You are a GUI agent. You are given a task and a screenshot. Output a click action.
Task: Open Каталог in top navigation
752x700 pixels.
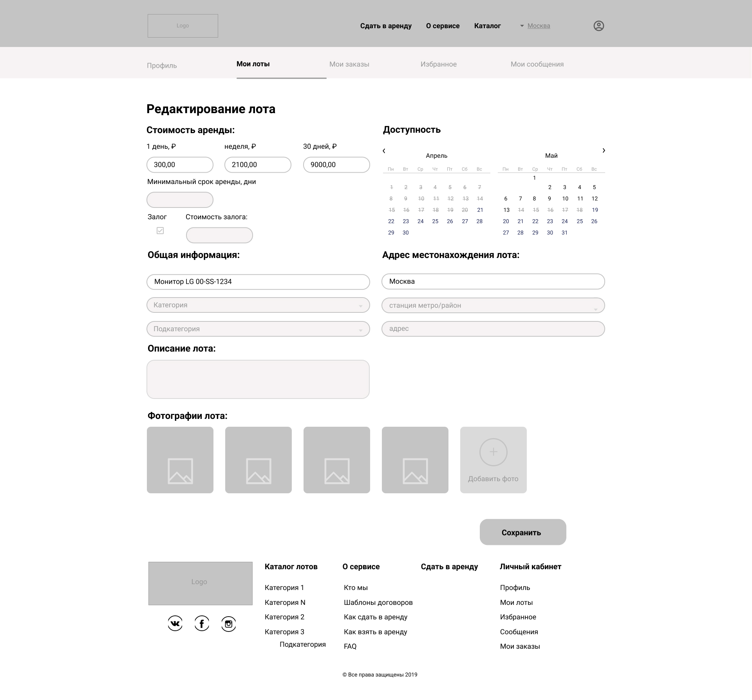click(487, 26)
